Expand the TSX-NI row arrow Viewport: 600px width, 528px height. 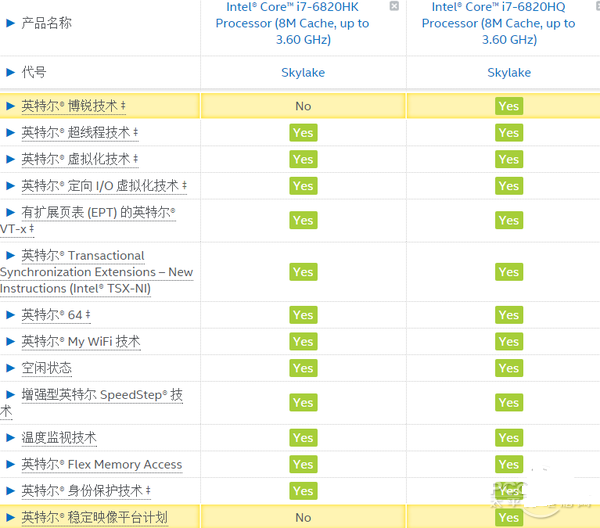point(10,255)
